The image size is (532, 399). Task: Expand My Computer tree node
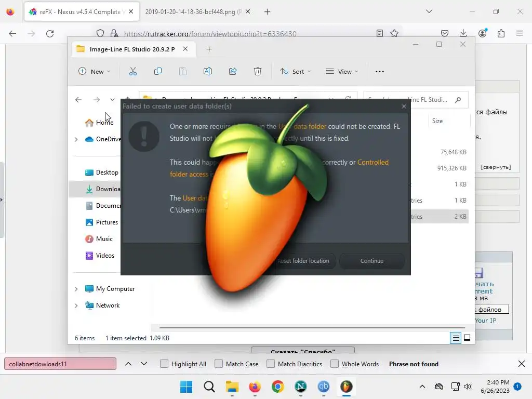[x=76, y=289]
